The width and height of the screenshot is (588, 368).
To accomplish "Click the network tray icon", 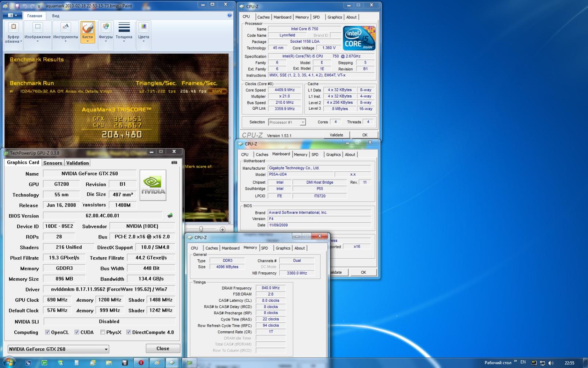I will point(542,363).
